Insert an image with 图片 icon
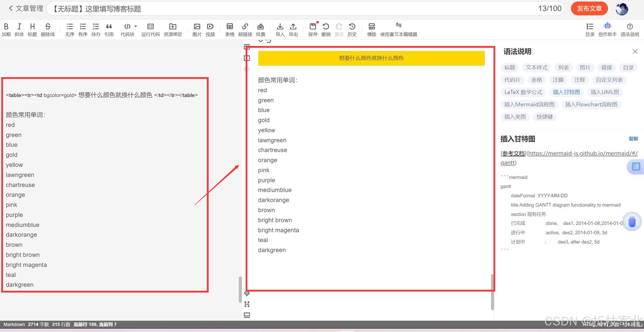The image size is (644, 332). tap(197, 27)
